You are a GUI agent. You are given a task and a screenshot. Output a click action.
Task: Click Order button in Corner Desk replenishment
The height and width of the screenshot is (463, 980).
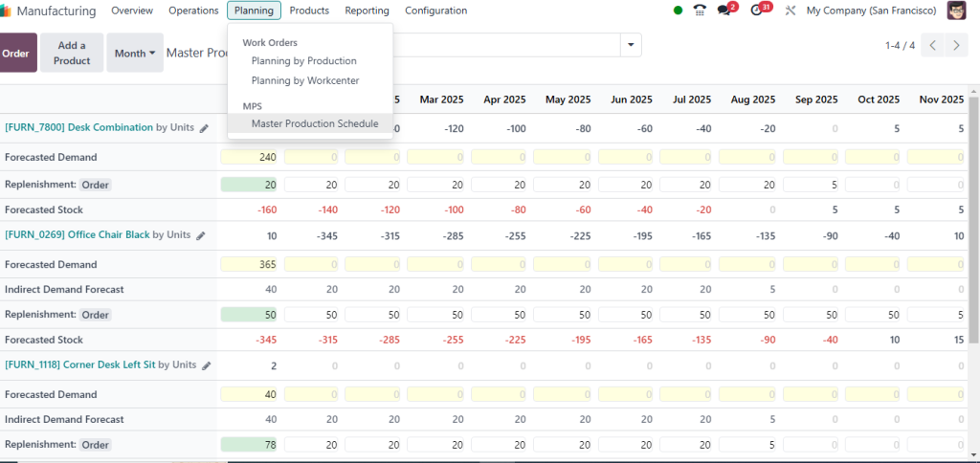pos(96,445)
